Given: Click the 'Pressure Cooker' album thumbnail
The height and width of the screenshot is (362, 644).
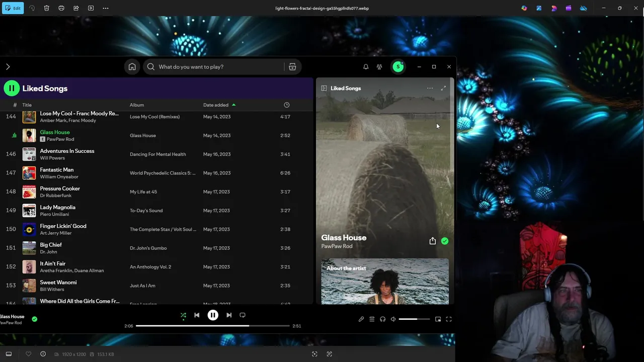Looking at the screenshot, I should (29, 192).
